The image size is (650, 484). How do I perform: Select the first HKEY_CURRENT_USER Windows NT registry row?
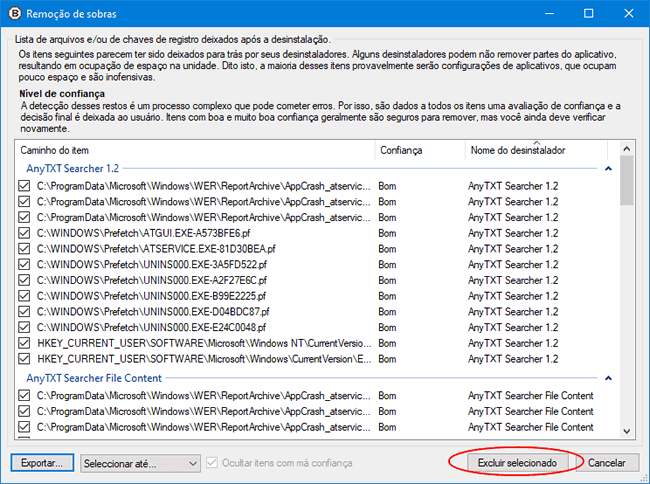200,342
